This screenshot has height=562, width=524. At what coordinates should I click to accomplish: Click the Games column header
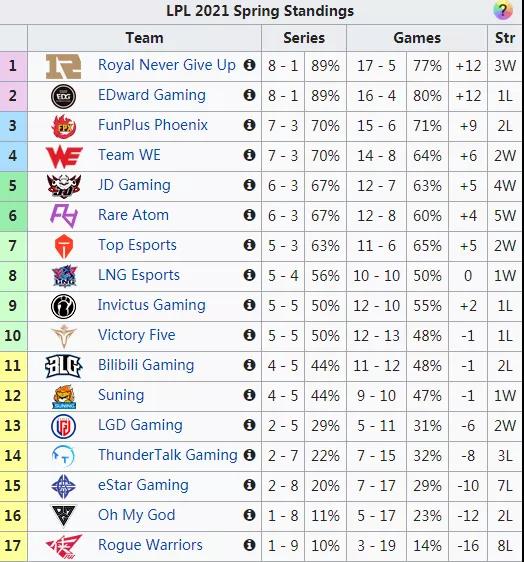(x=417, y=38)
